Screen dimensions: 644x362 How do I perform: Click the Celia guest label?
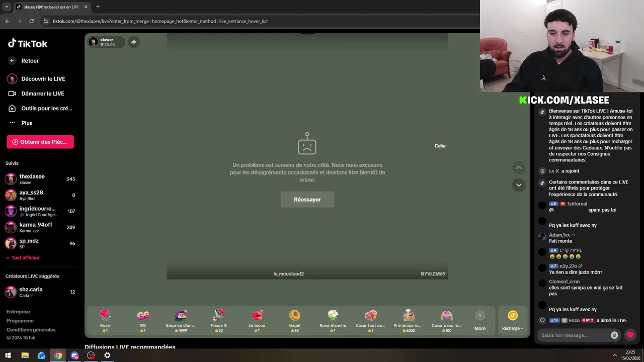tap(440, 146)
